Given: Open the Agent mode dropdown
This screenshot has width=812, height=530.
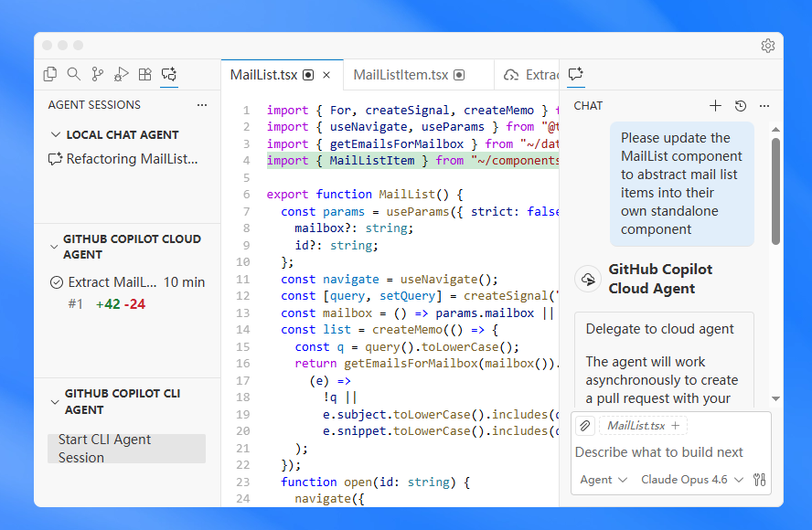Looking at the screenshot, I should click(x=604, y=480).
